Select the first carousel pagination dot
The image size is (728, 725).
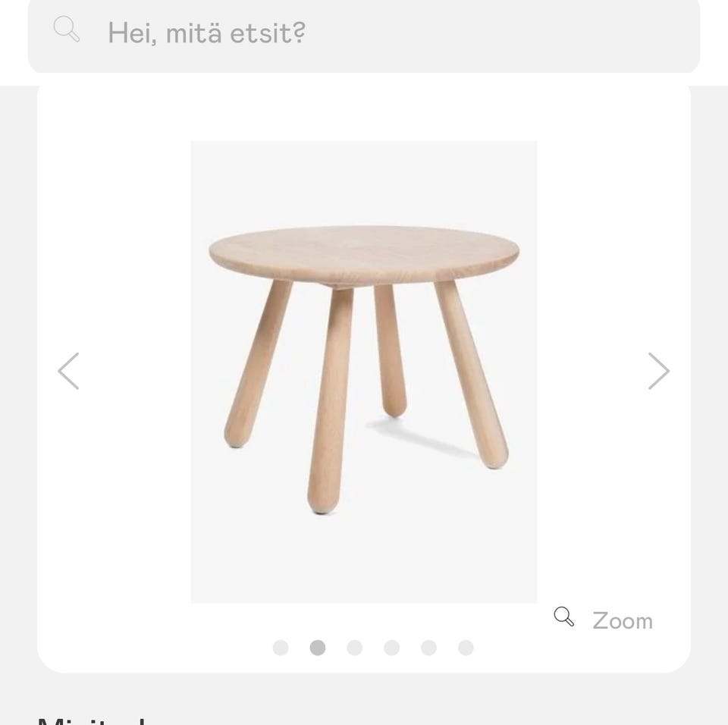(281, 648)
